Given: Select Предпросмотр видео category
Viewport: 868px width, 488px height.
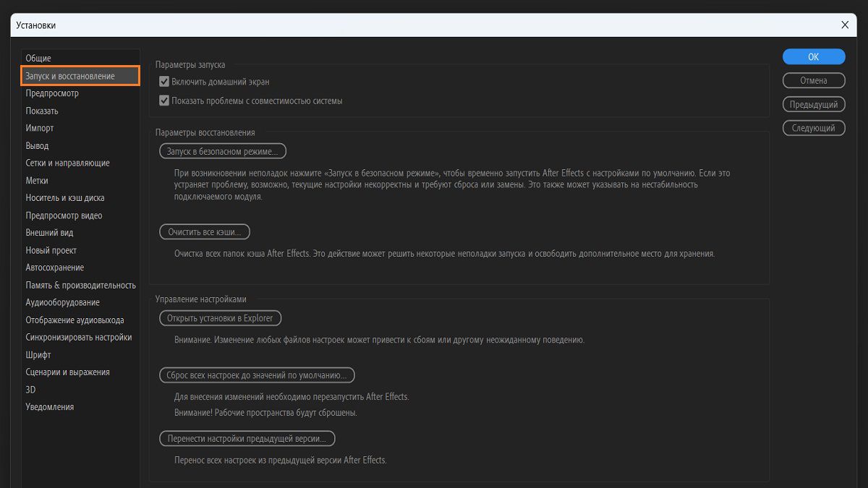Looking at the screenshot, I should [x=64, y=215].
